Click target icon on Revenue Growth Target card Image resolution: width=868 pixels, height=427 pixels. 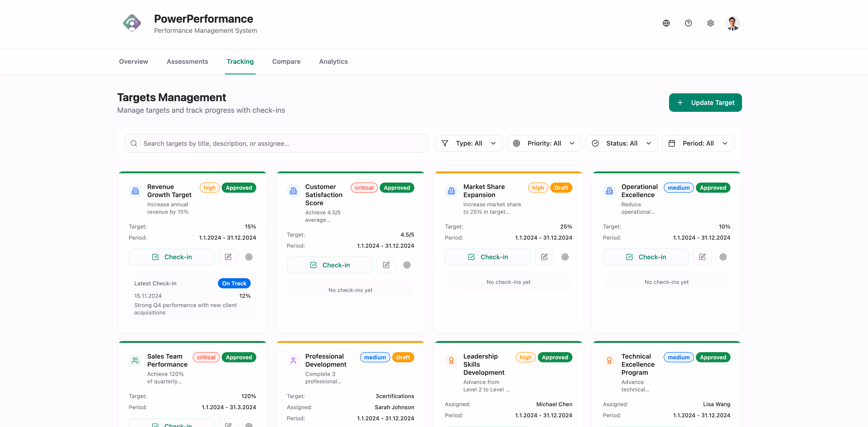(249, 257)
